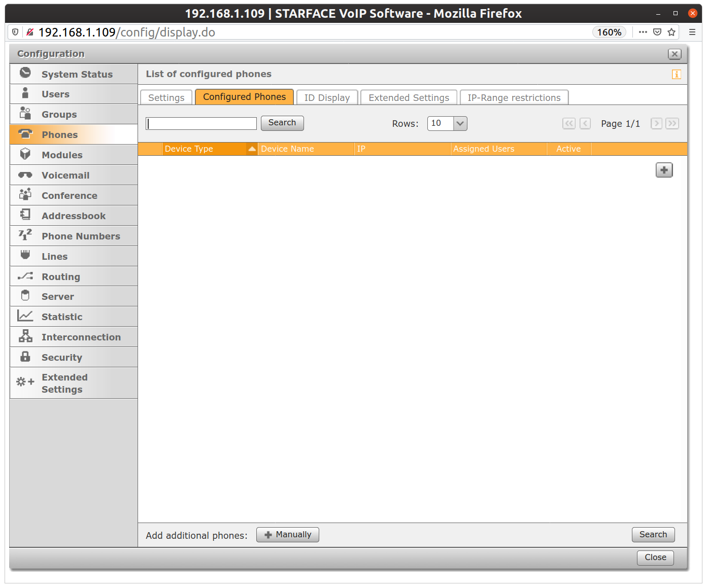
Task: Click the Groups icon in sidebar
Action: coord(25,113)
